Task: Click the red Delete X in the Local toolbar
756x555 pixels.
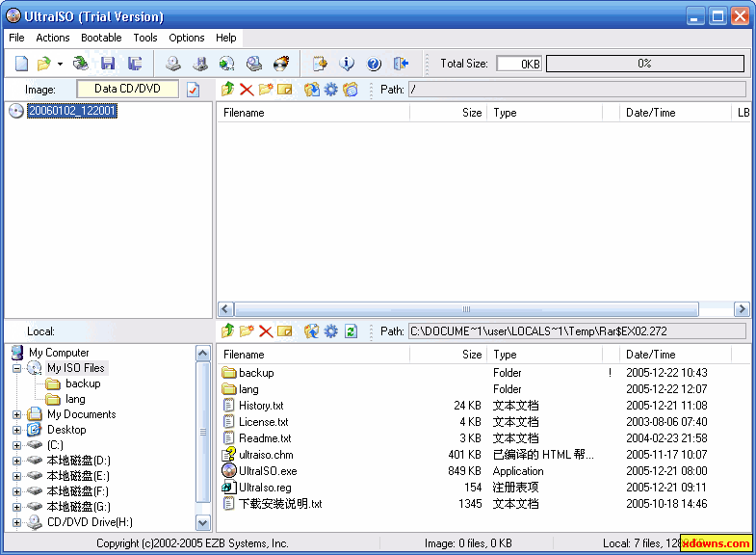Action: pyautogui.click(x=266, y=331)
